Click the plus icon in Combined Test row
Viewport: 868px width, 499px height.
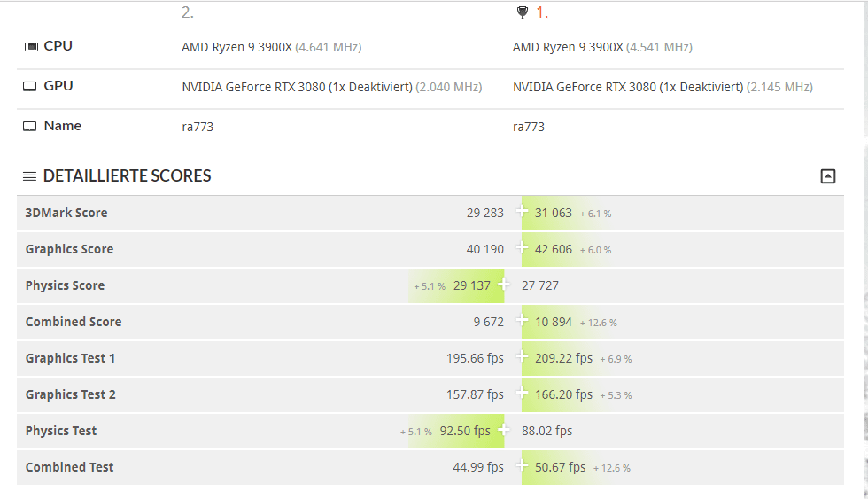523,466
